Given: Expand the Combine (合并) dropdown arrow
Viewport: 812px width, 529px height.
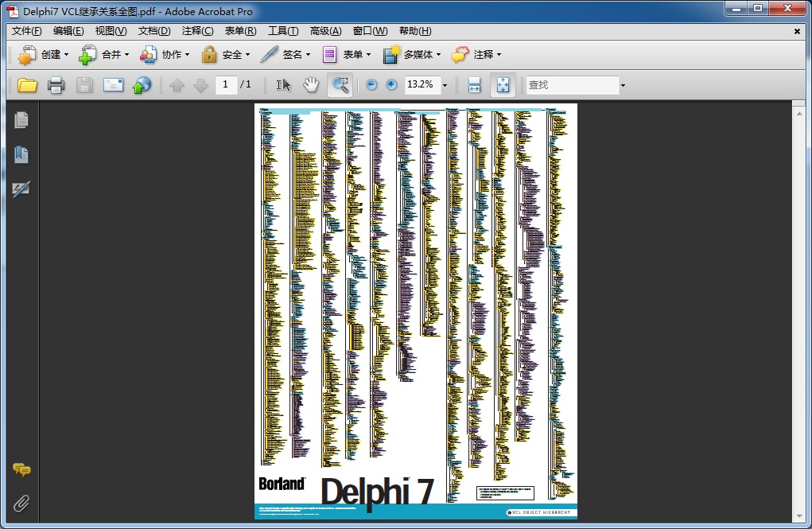Looking at the screenshot, I should pyautogui.click(x=126, y=55).
